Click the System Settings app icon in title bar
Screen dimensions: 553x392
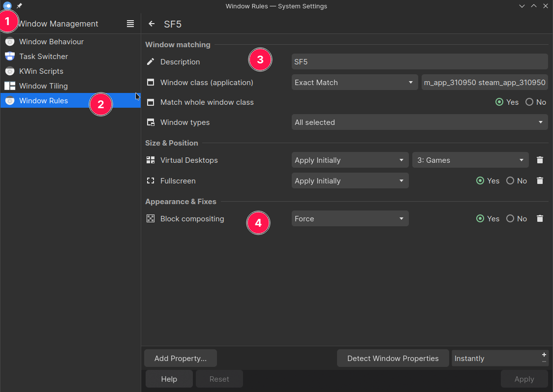(x=7, y=6)
